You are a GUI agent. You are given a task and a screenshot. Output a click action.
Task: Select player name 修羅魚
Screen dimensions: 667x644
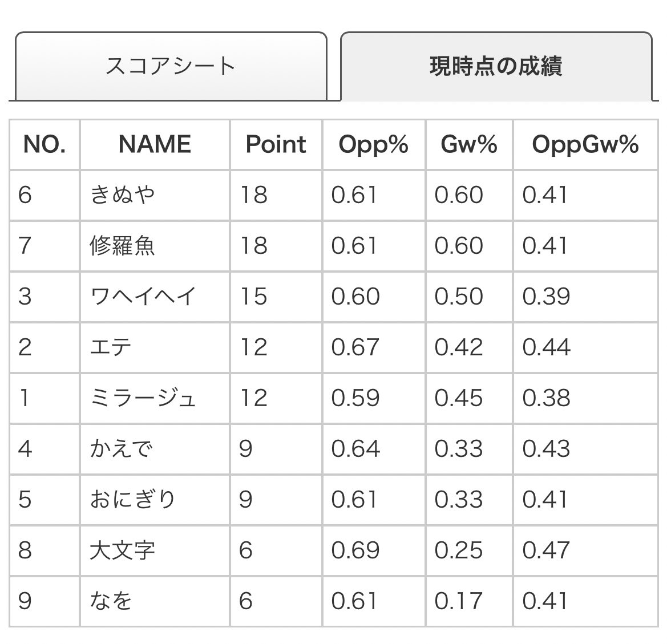click(x=123, y=245)
